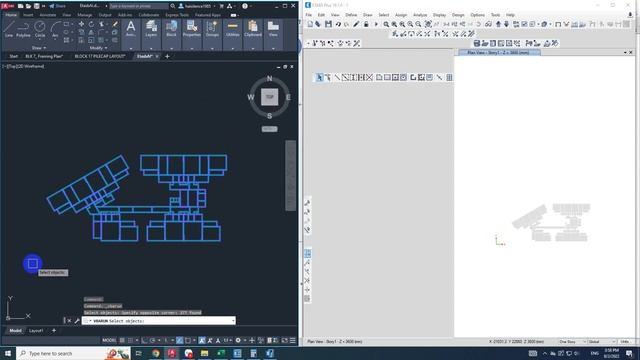The width and height of the screenshot is (640, 360).
Task: Open the Block panel button
Action: (171, 29)
